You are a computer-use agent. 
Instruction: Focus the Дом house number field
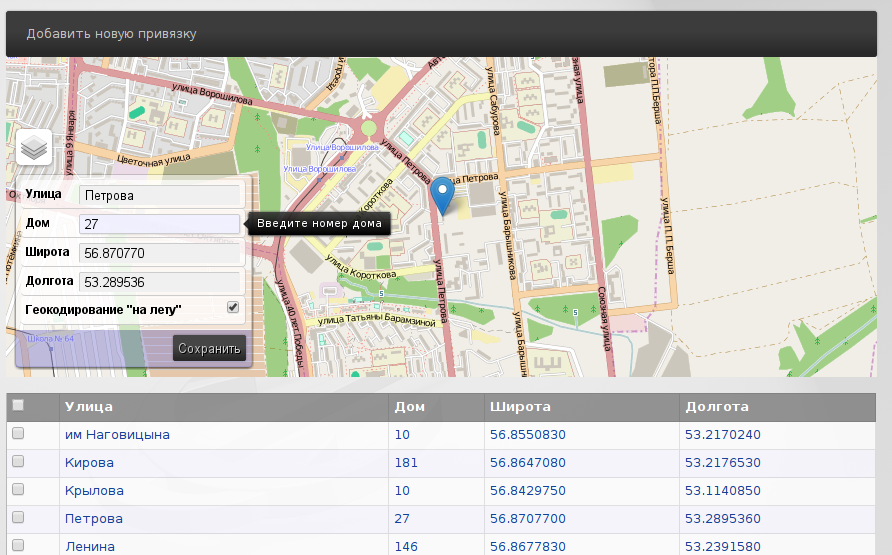(160, 224)
